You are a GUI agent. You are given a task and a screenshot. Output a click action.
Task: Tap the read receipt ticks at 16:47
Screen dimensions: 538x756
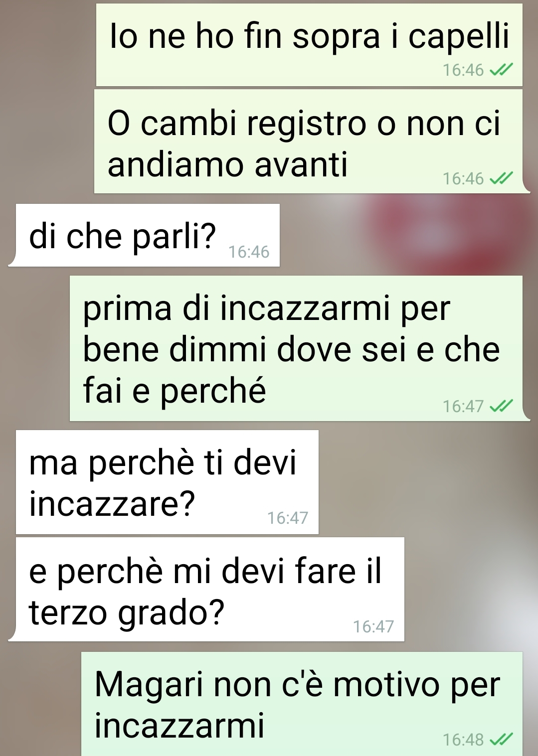(501, 407)
